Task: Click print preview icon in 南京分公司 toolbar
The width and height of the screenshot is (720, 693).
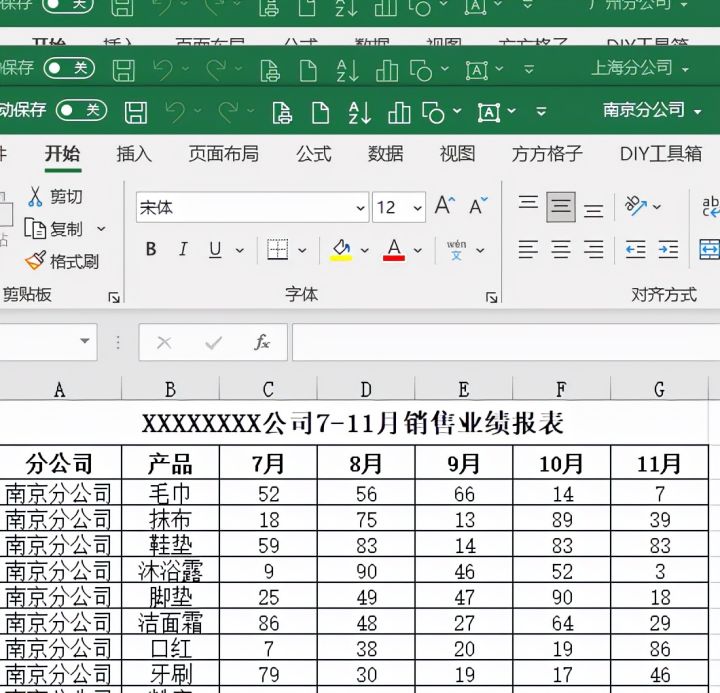Action: point(282,113)
